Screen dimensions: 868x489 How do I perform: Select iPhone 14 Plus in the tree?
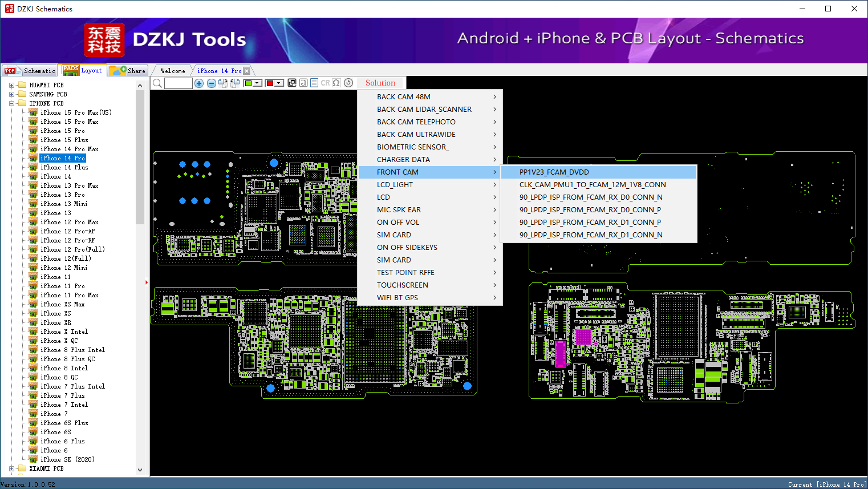point(64,167)
